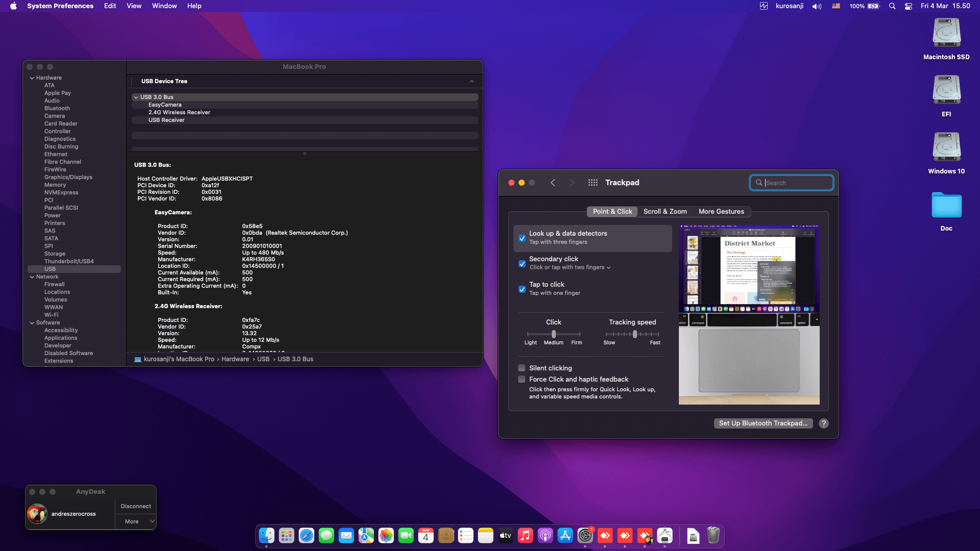The image size is (980, 551).
Task: Click the Apple TV app icon
Action: tap(505, 536)
